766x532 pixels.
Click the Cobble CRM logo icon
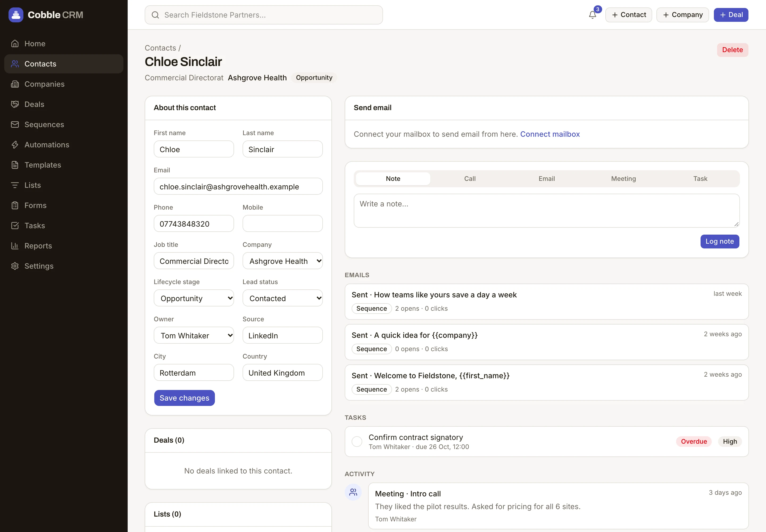(16, 15)
